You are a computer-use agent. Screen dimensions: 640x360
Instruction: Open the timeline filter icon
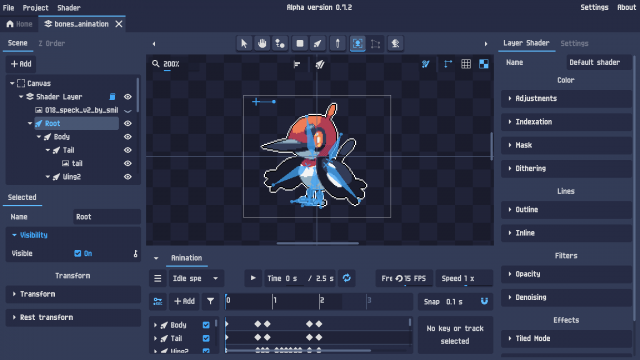(210, 301)
